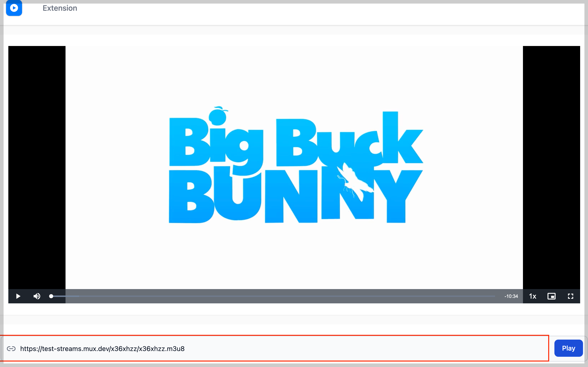Seek to the middle of the progress bar

tap(273, 296)
